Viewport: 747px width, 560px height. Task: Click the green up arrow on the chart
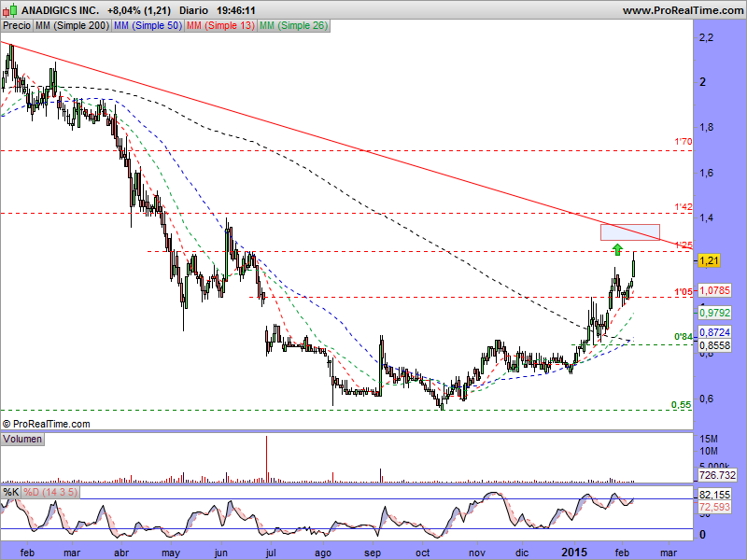coord(617,249)
